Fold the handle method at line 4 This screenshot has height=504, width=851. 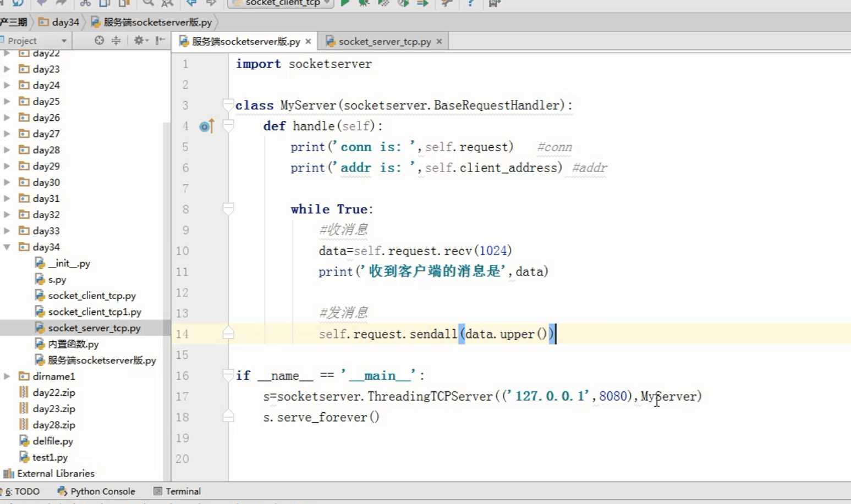coord(228,126)
